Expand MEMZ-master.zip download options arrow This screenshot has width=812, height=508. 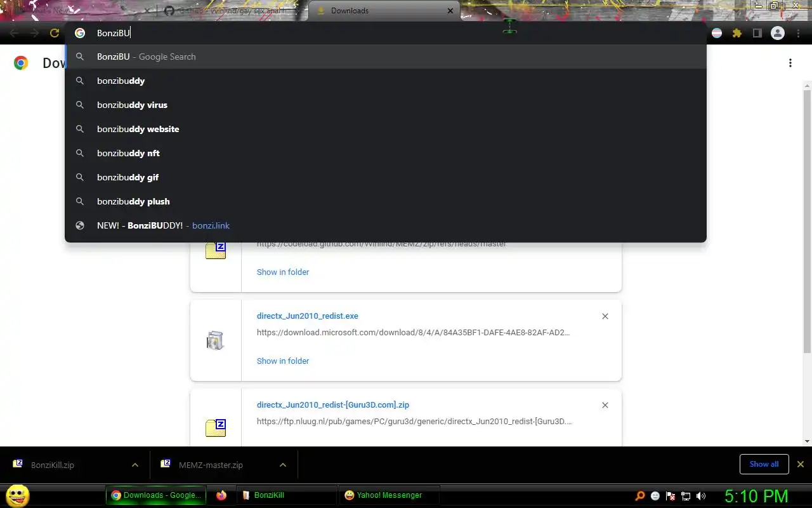pos(283,465)
